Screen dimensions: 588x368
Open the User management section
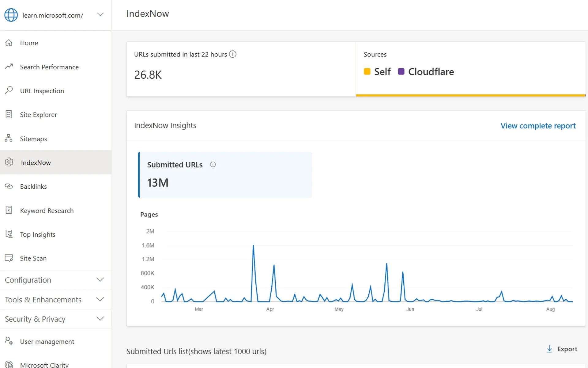47,341
